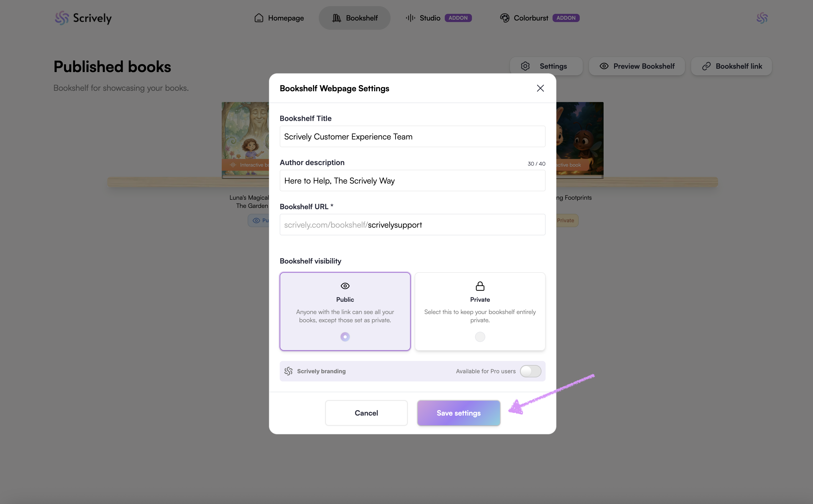
Task: Focus the Author description input
Action: [x=412, y=181]
